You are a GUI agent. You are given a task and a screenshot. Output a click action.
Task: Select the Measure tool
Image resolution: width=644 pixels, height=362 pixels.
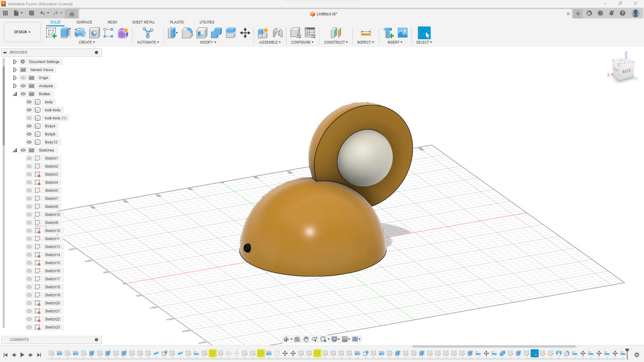pos(366,33)
